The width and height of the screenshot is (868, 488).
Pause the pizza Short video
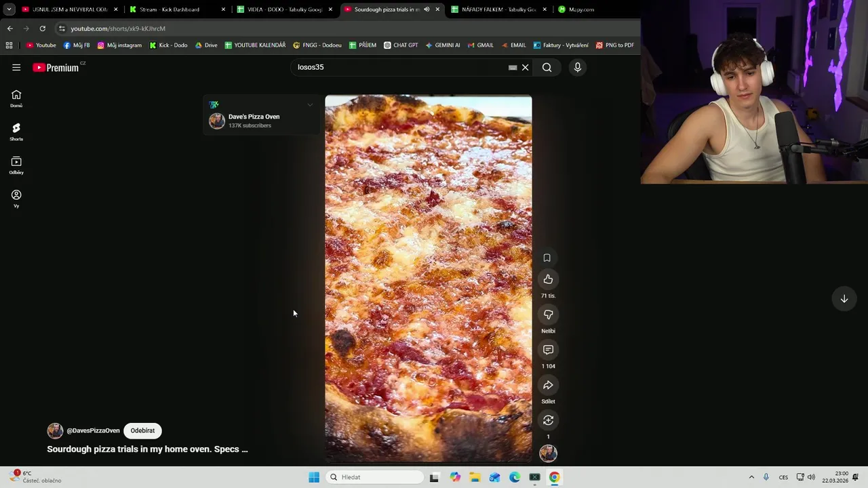click(429, 278)
